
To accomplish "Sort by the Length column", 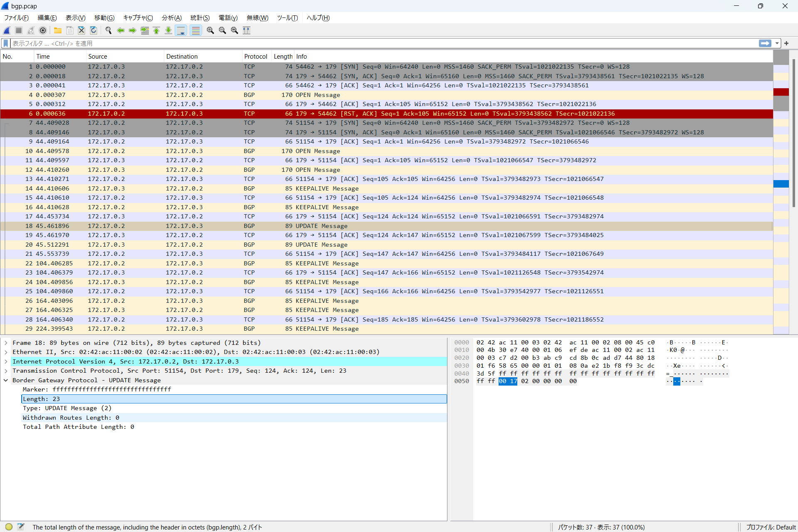I will click(x=283, y=57).
